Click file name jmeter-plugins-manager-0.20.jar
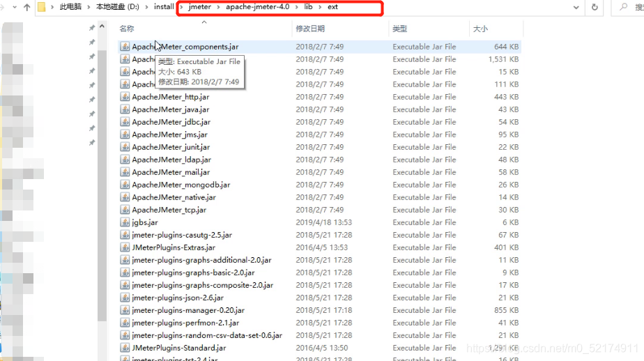 tap(188, 311)
